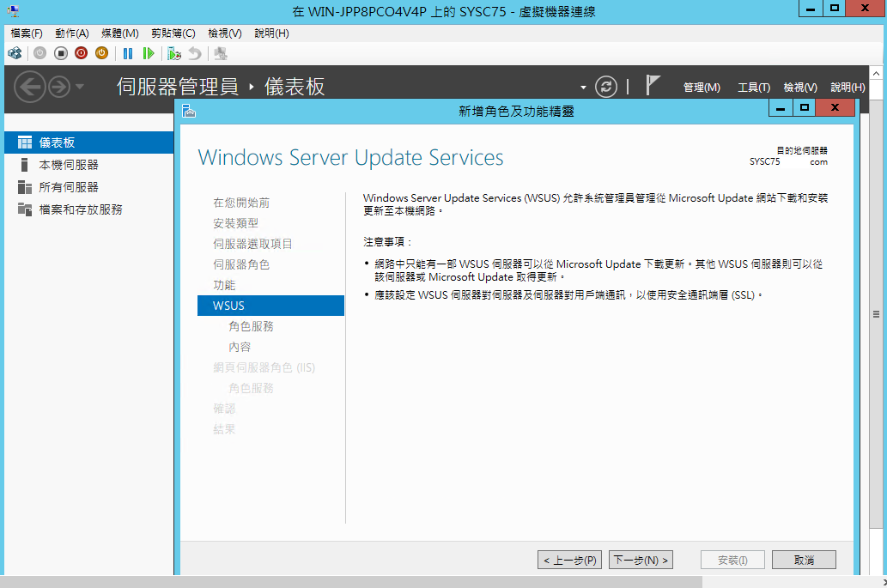This screenshot has height=588, width=887.
Task: Minimize the 新增角色及功能精靈 wizard
Action: click(781, 107)
